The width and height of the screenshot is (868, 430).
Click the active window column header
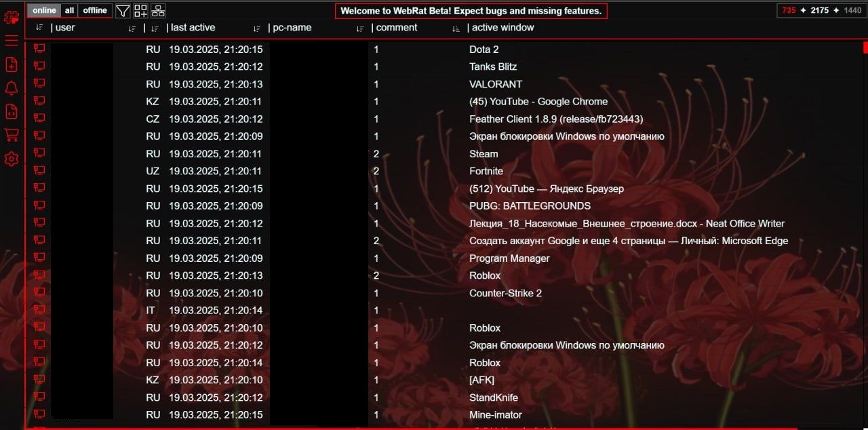click(503, 28)
